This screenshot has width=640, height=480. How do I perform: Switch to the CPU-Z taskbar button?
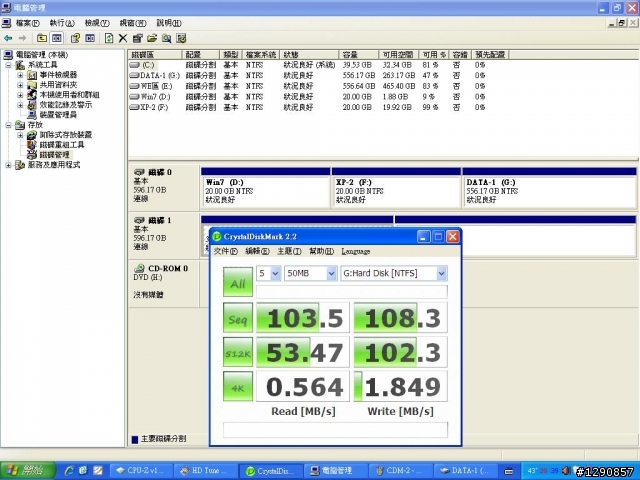click(x=142, y=471)
